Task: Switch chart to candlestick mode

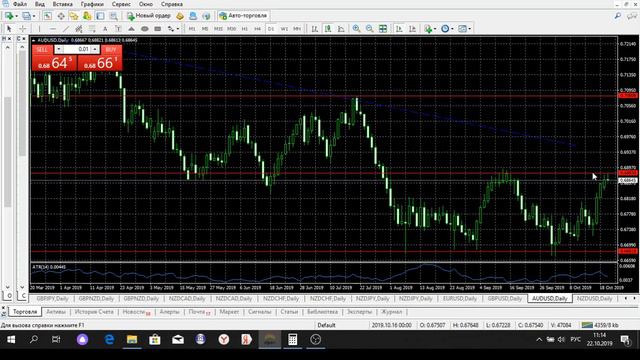Action: pyautogui.click(x=328, y=29)
